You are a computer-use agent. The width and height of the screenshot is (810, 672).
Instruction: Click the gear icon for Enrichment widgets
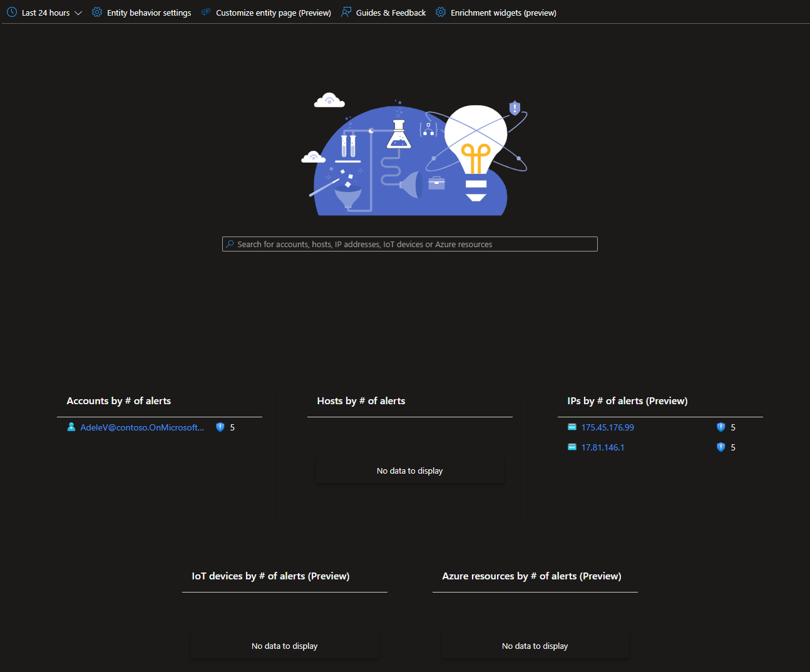440,12
